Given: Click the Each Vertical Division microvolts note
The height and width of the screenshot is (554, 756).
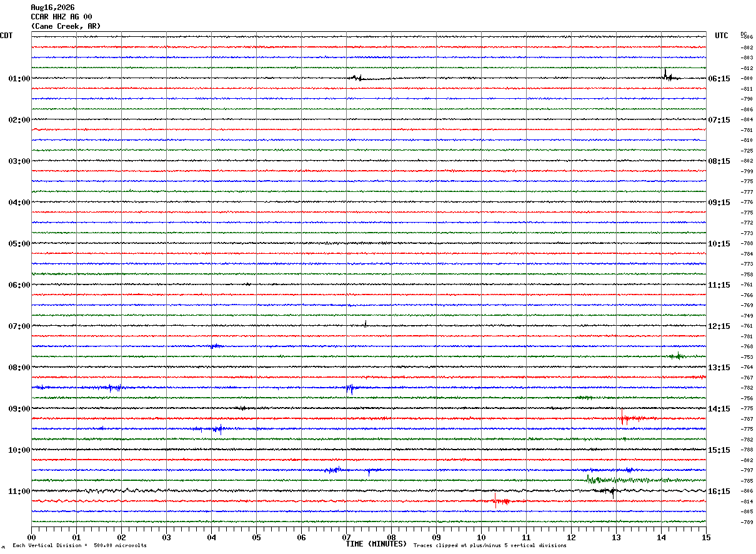Looking at the screenshot, I should point(79,546).
